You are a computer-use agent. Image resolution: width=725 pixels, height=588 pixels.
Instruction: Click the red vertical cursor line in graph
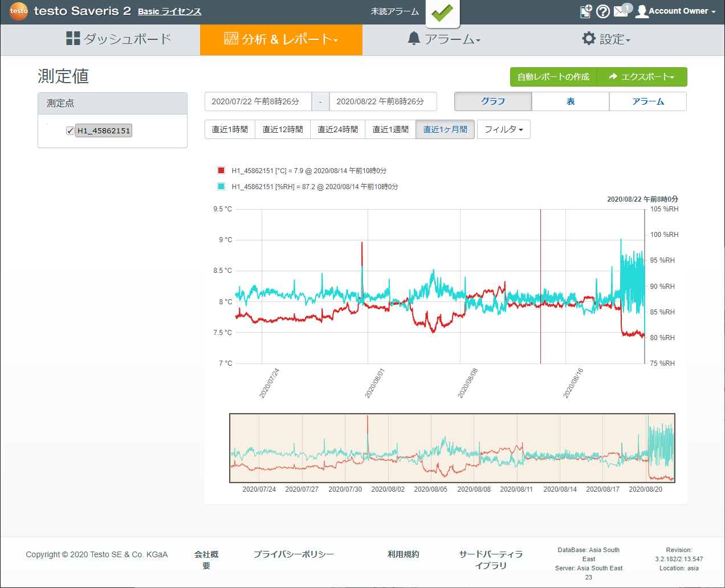coord(540,286)
